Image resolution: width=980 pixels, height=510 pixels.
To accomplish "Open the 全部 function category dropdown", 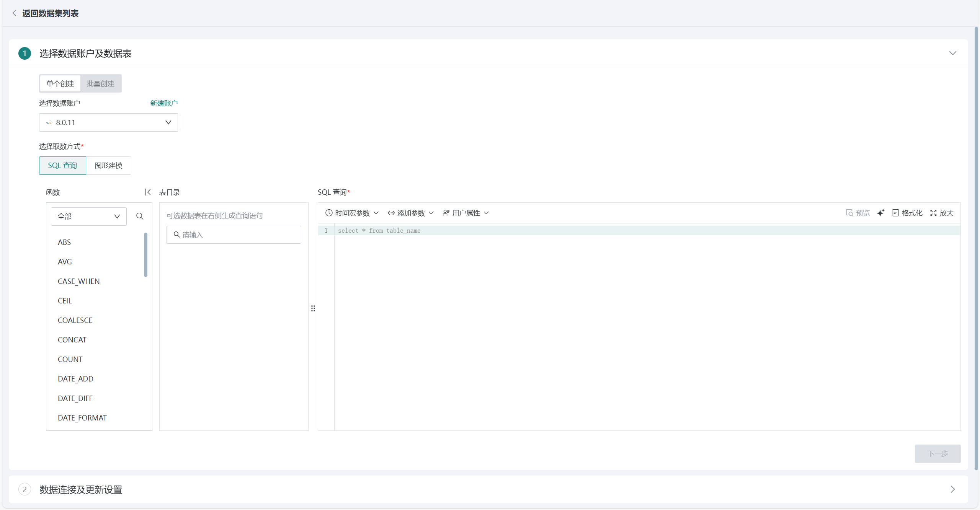I will [x=88, y=216].
